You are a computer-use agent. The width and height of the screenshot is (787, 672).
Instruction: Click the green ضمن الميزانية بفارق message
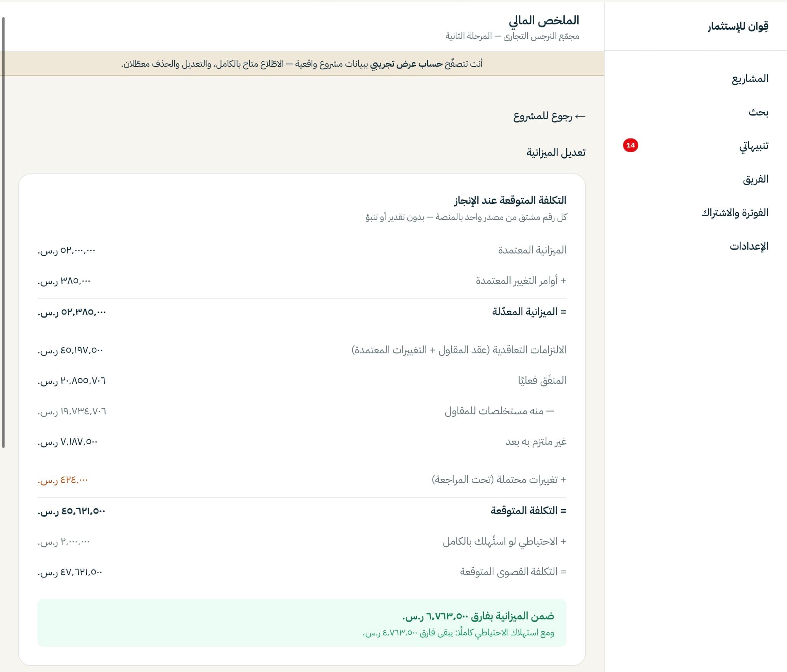coord(478,616)
